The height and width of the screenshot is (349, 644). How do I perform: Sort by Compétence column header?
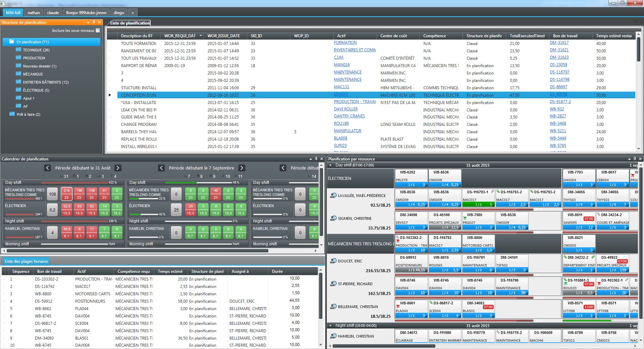[x=440, y=36]
